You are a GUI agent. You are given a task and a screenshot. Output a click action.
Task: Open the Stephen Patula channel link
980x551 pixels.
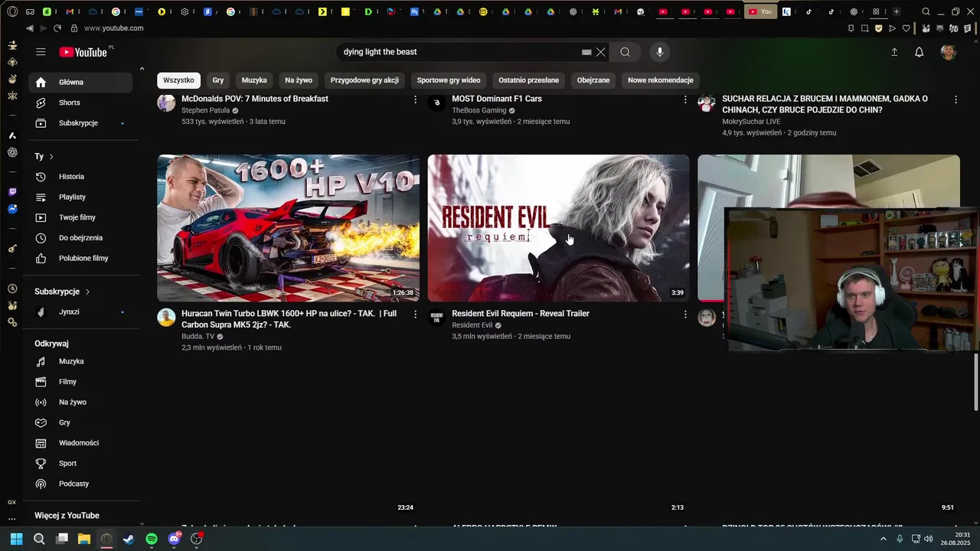(x=205, y=110)
